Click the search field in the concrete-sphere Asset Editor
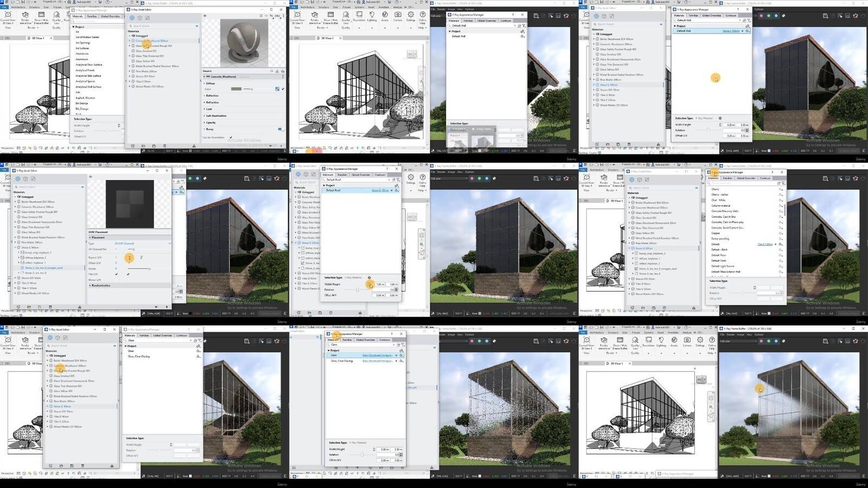Screen dimensions: 868x488 tap(163, 26)
